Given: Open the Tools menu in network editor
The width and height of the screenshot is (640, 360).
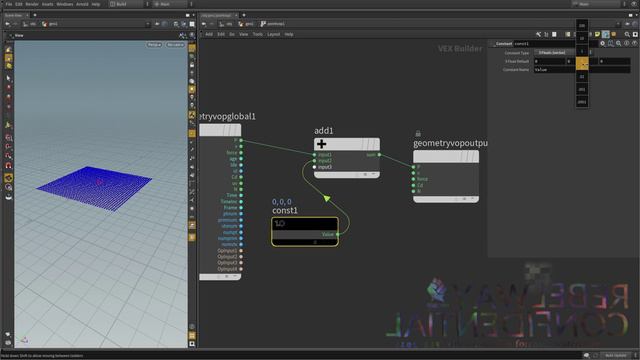Looking at the screenshot, I should point(258,34).
